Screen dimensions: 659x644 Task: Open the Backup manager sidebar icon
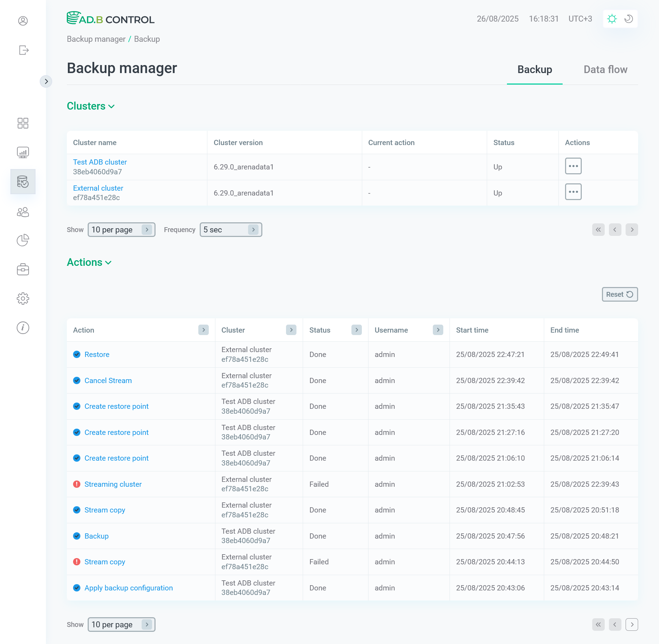23,182
